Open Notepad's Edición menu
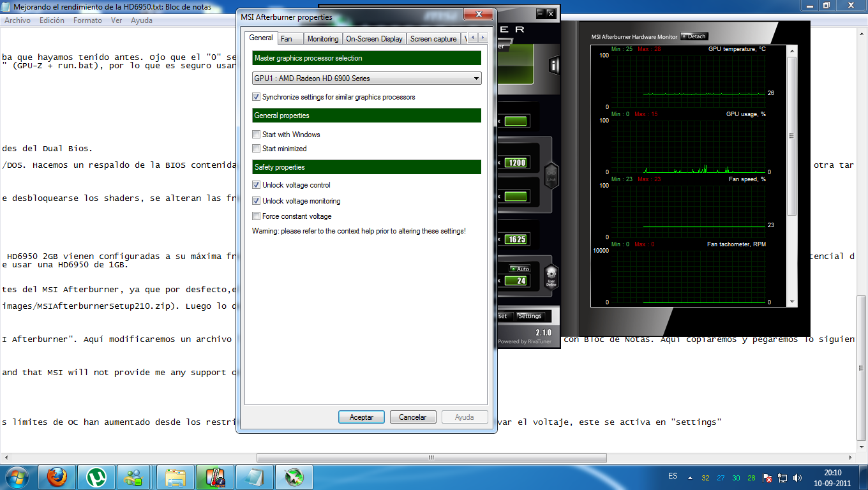868x490 pixels. tap(52, 20)
